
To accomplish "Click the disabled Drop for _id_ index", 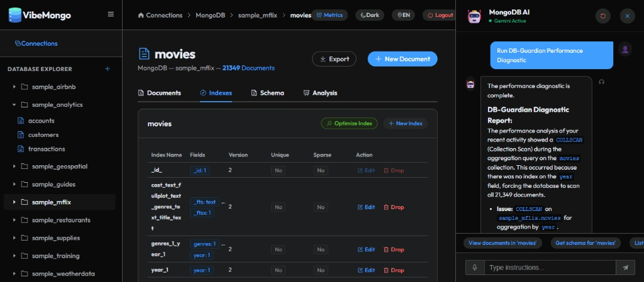I will 394,170.
